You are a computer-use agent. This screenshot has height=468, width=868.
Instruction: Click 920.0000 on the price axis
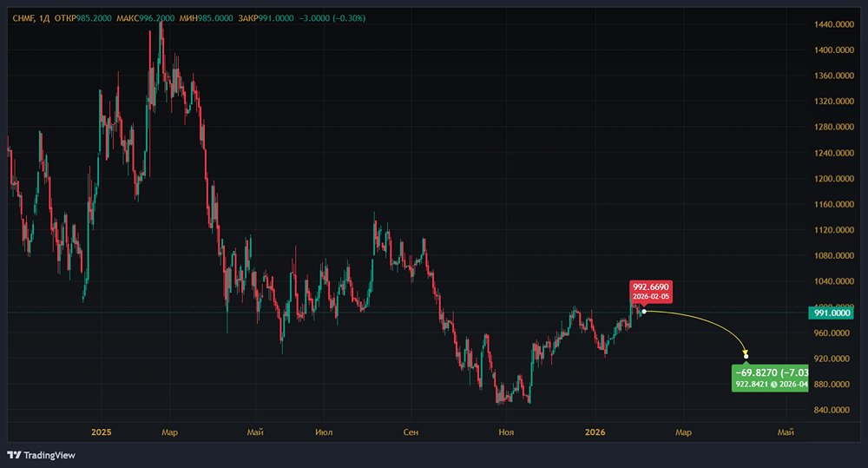point(832,359)
